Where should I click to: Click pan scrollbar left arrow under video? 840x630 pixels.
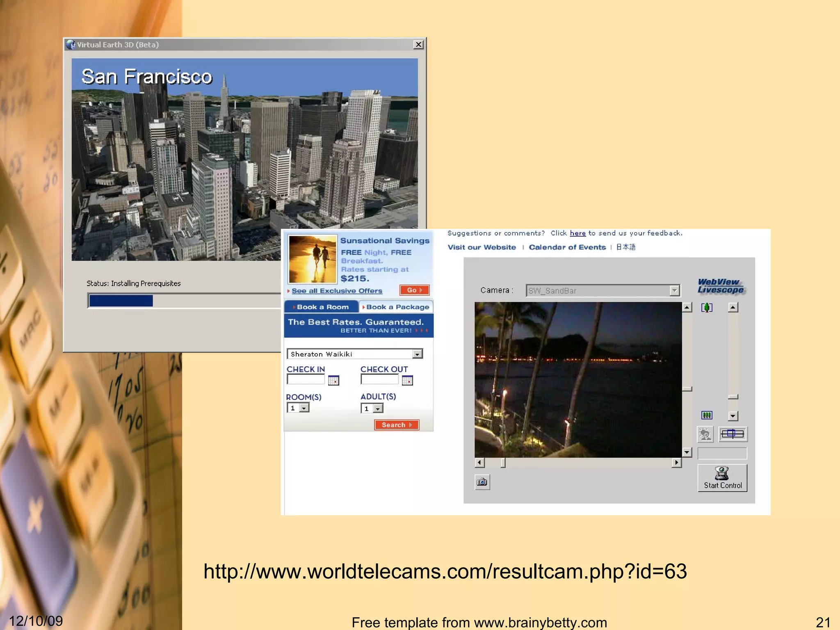(x=479, y=463)
